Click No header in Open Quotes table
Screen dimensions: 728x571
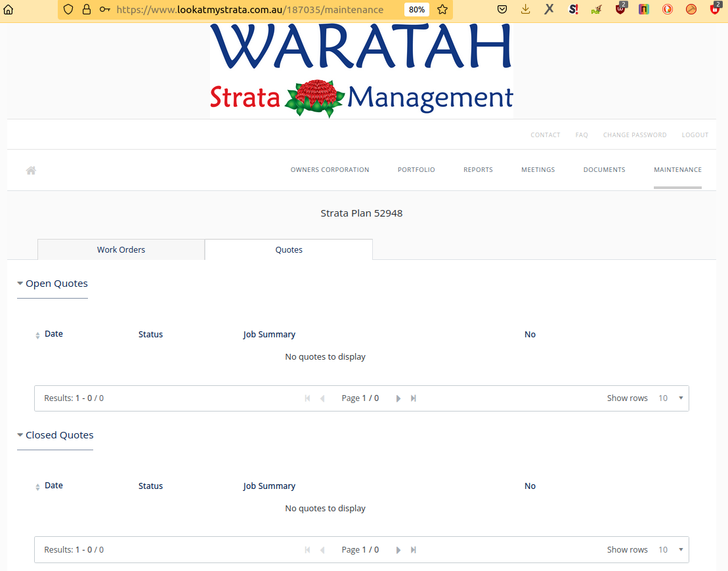coord(530,335)
